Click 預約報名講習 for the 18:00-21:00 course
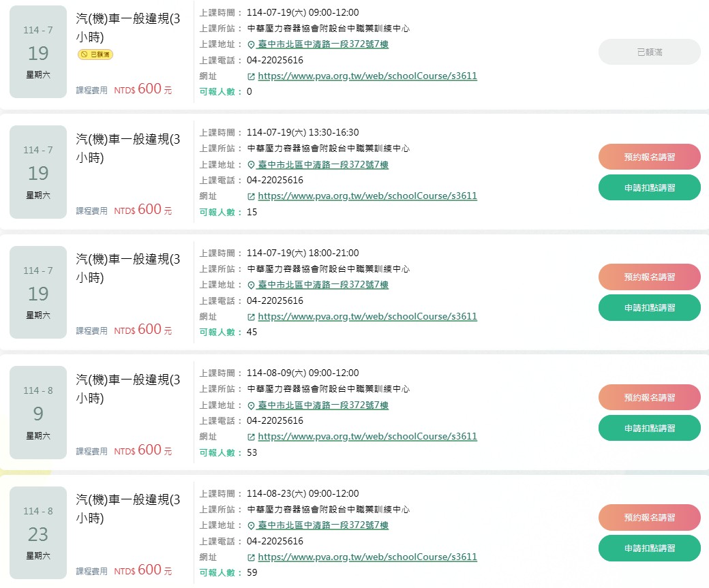709x588 pixels. pyautogui.click(x=649, y=277)
